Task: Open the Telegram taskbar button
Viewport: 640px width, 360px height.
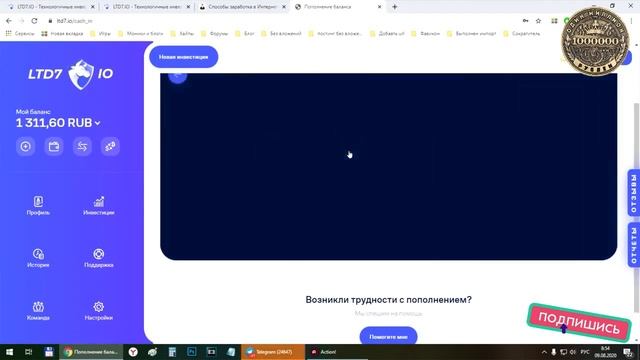Action: click(x=273, y=352)
